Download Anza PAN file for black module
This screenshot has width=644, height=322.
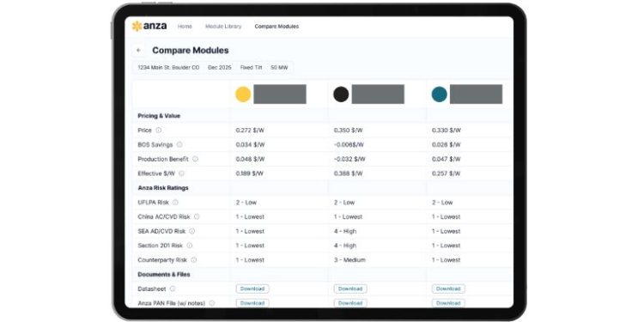click(x=350, y=303)
